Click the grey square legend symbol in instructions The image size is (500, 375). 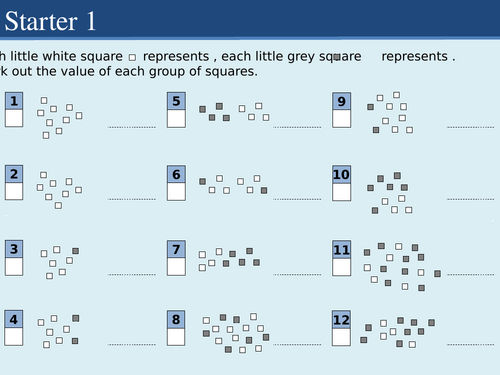337,57
